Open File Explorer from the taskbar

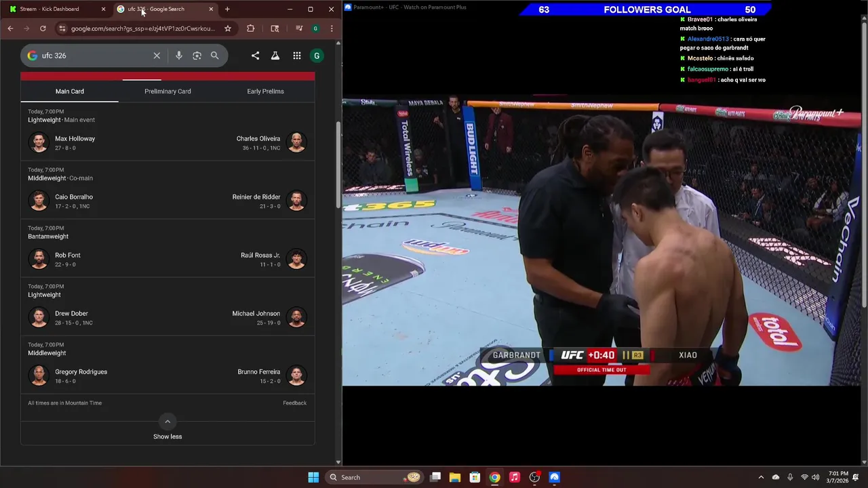pos(455,477)
